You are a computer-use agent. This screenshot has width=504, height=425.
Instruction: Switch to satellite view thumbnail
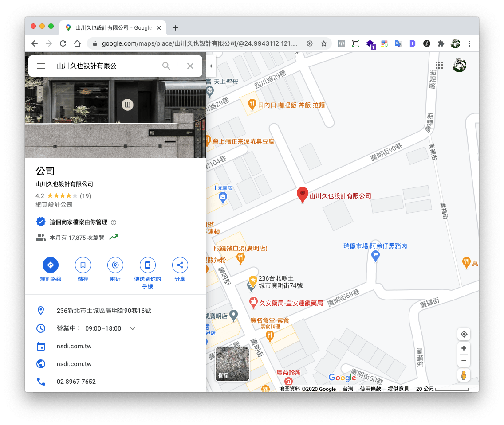(x=232, y=364)
